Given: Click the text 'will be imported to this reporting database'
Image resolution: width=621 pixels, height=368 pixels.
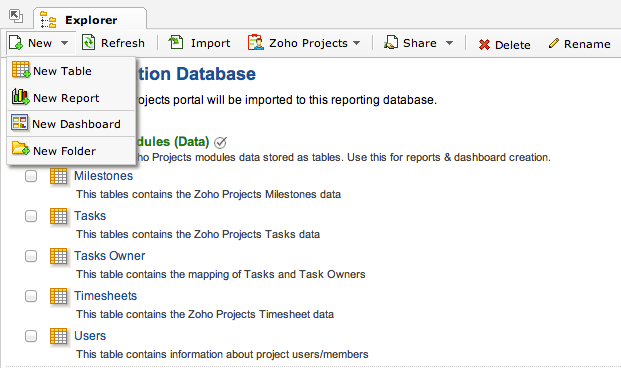Looking at the screenshot, I should point(322,100).
